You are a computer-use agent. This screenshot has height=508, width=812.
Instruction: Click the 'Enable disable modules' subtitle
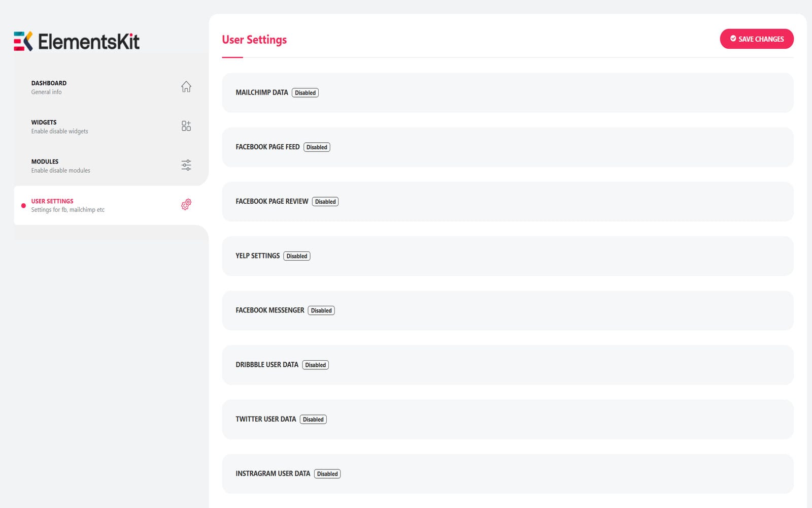(60, 171)
